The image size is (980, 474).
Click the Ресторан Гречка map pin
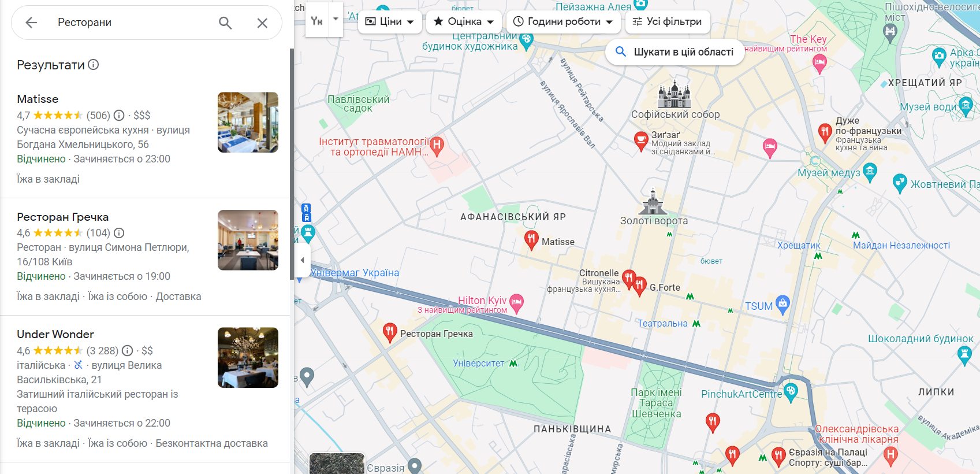[390, 332]
